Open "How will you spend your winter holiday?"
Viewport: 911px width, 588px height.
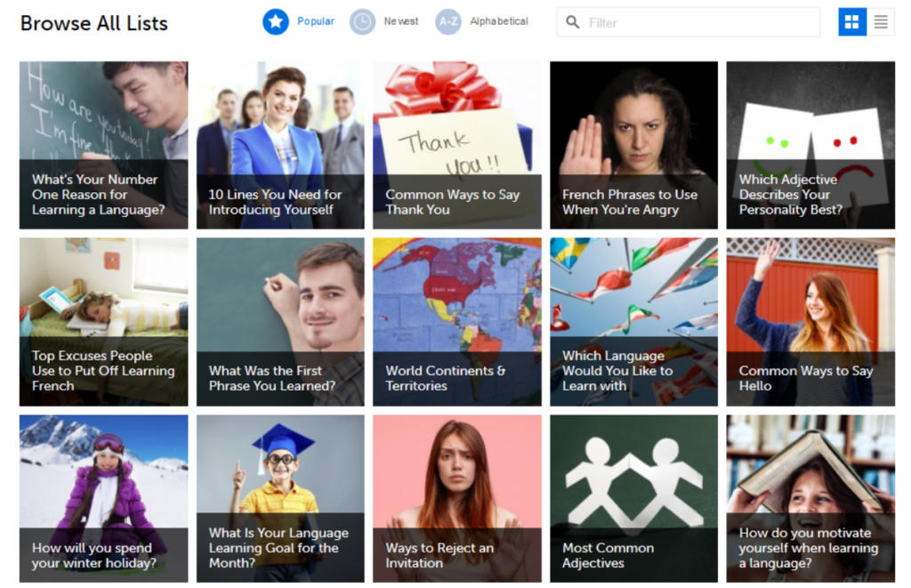[x=103, y=498]
